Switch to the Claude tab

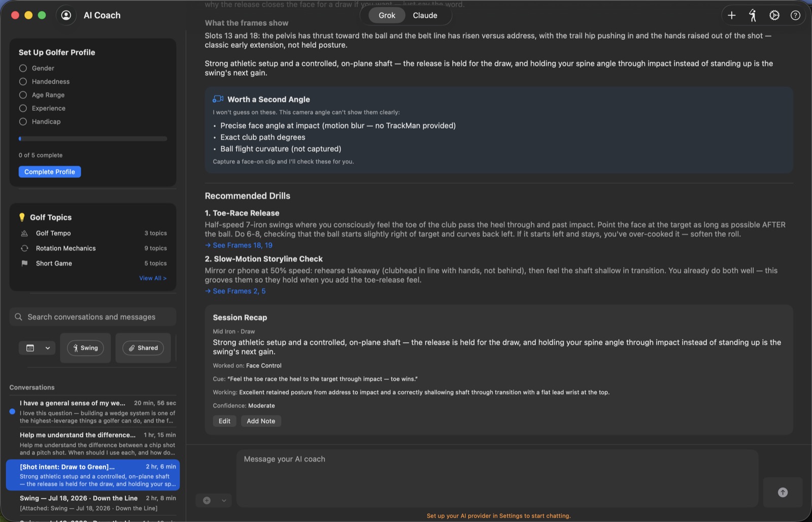pyautogui.click(x=425, y=15)
